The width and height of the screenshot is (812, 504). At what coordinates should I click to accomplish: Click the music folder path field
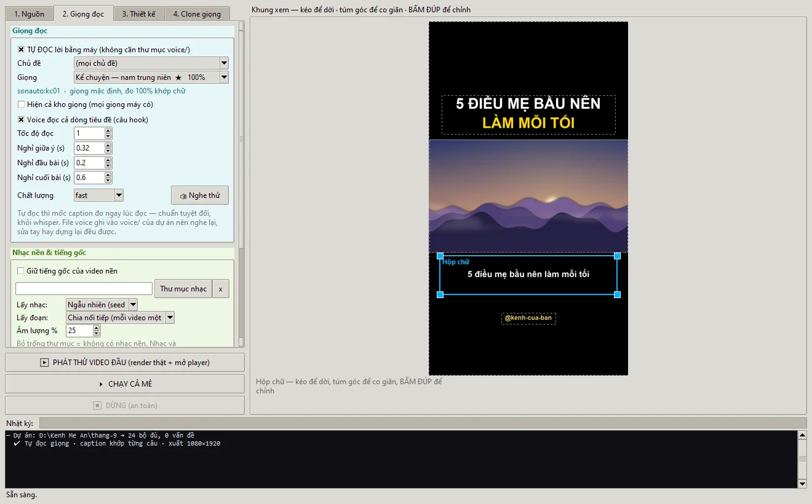84,289
